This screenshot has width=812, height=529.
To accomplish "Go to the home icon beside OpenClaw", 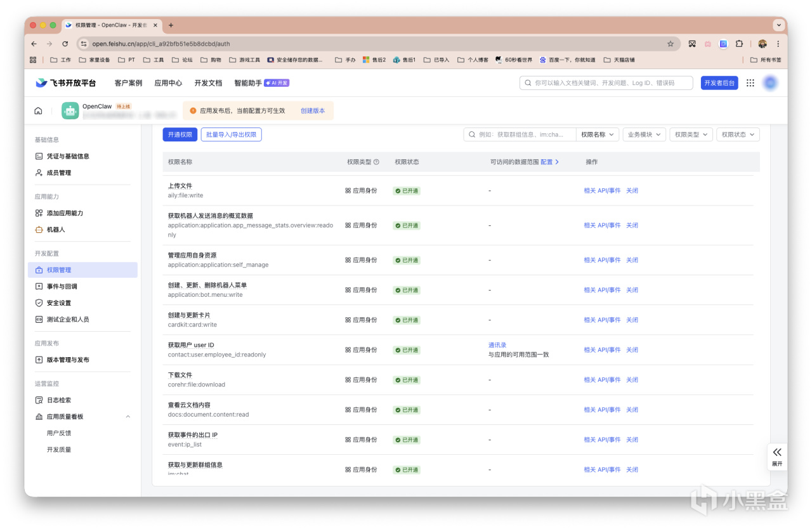I will click(x=38, y=111).
